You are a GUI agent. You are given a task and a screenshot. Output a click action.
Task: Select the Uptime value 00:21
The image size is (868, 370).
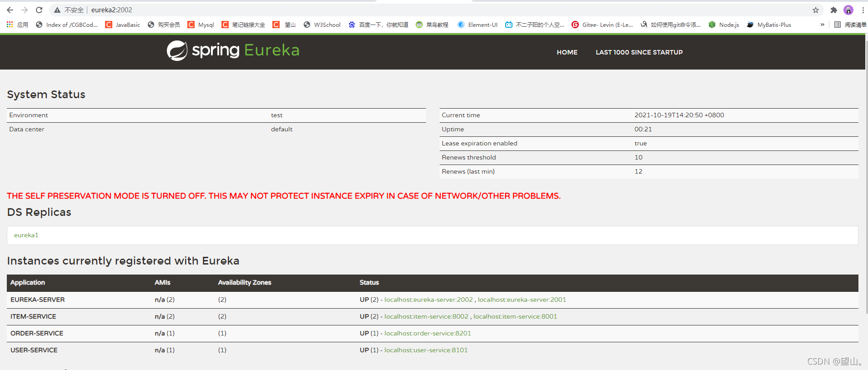coord(643,129)
